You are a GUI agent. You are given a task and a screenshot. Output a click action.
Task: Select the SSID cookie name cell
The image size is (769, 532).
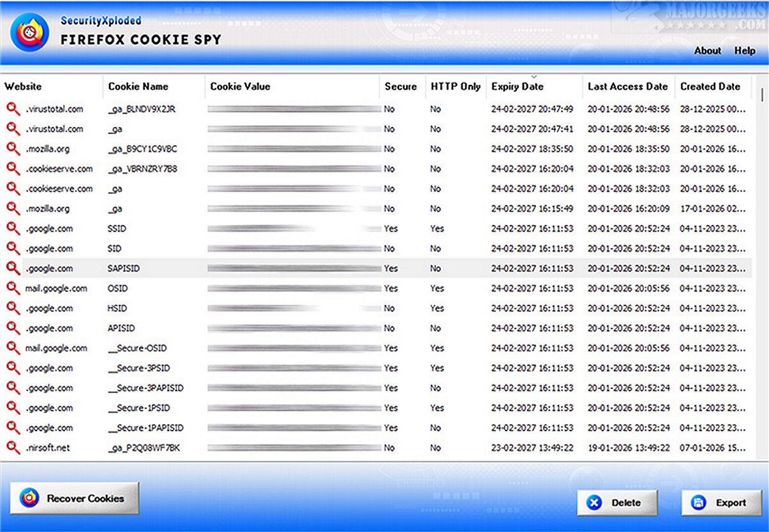117,228
